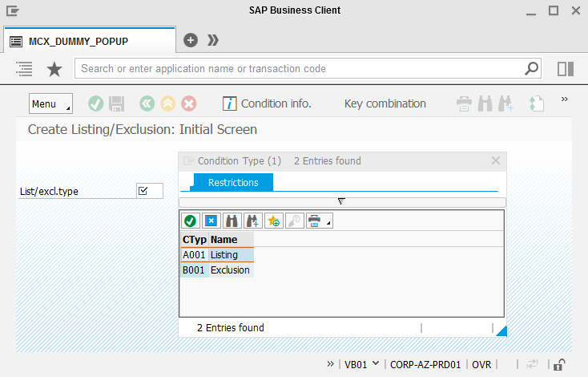This screenshot has height=377, width=588.
Task: Open the Menu dropdown
Action: point(50,103)
